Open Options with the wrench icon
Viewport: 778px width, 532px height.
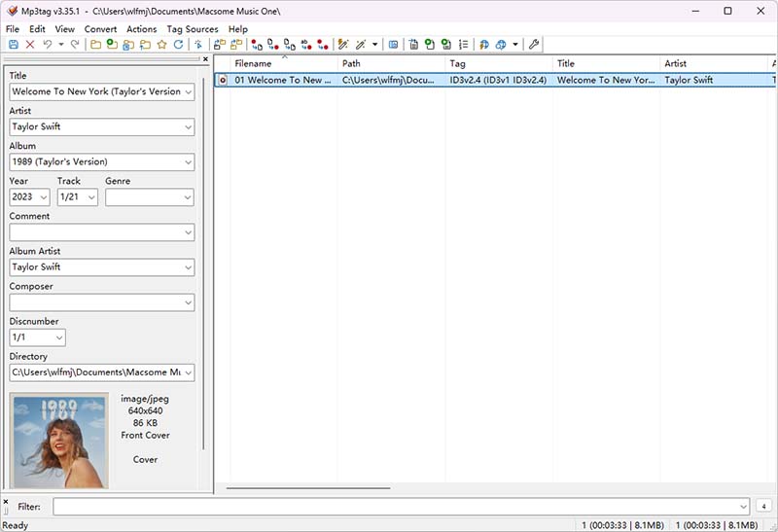coord(534,45)
